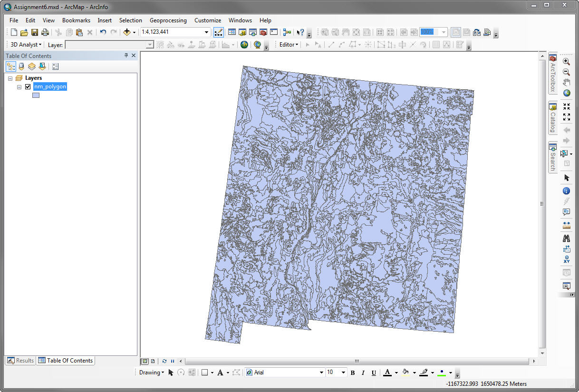Open the Search docked panel tab
Image resolution: width=579 pixels, height=392 pixels.
point(553,158)
